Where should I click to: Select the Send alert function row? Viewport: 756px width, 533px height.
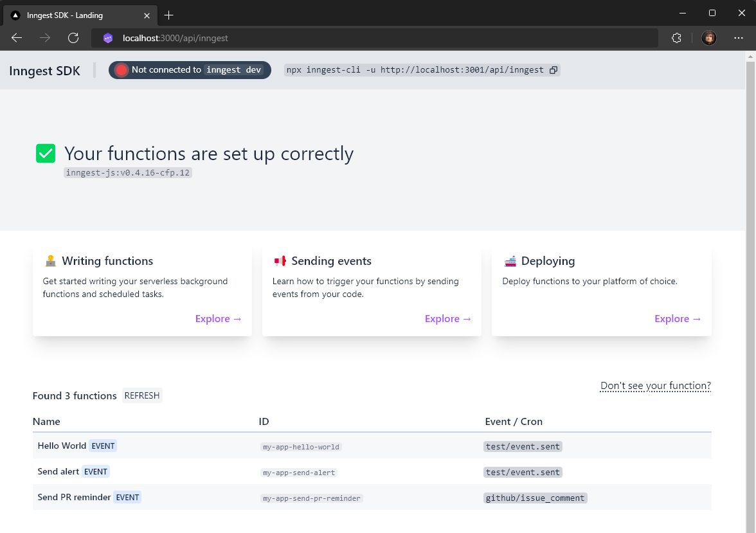[372, 472]
